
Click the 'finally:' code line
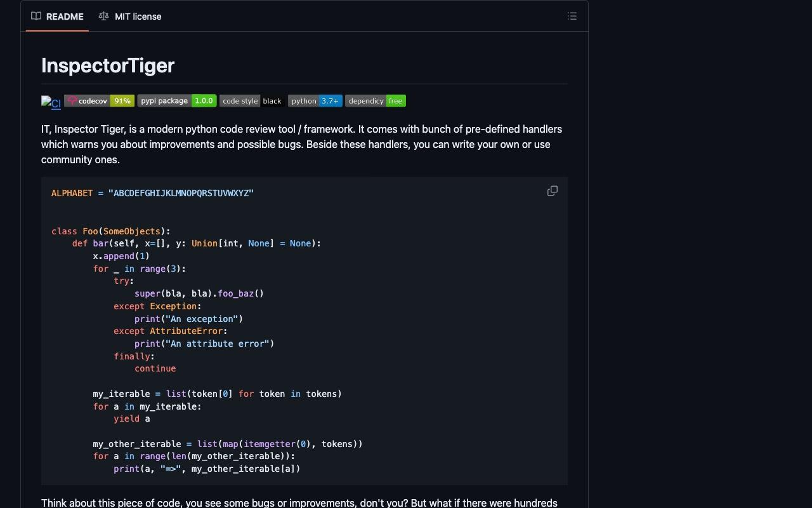[134, 356]
